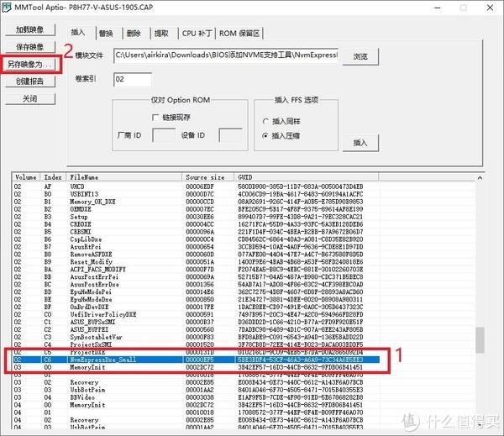Select the UefiDriverPolicyDXE row

tap(196, 314)
